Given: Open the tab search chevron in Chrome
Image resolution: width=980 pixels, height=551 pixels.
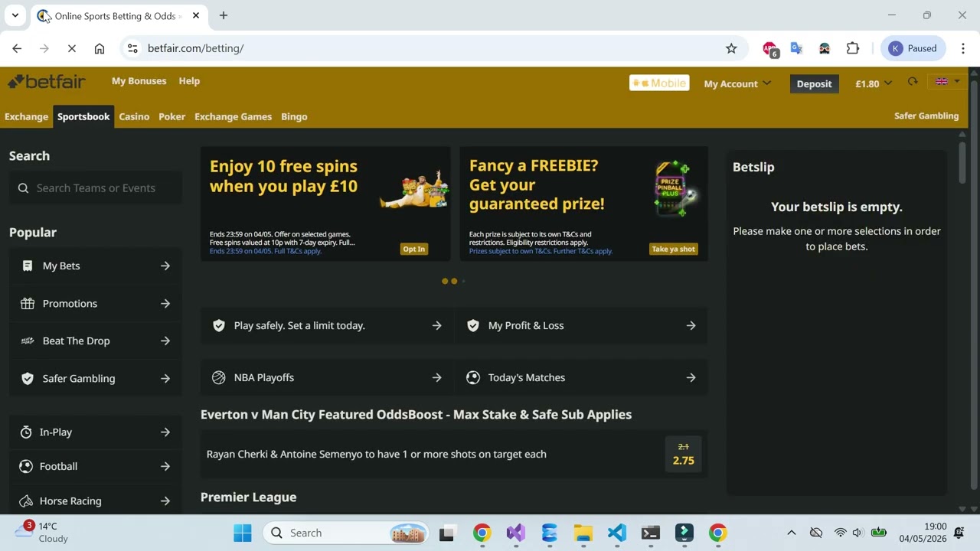Looking at the screenshot, I should [x=15, y=15].
